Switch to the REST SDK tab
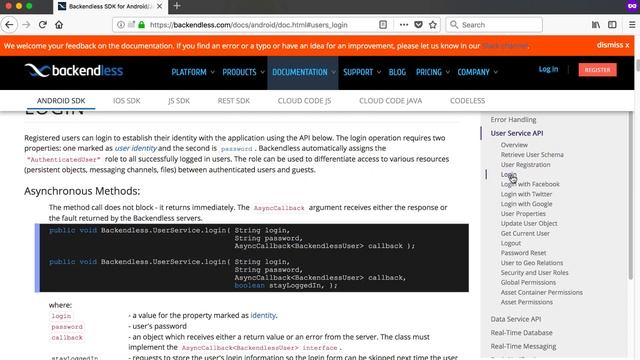640x360 pixels. coord(233,100)
